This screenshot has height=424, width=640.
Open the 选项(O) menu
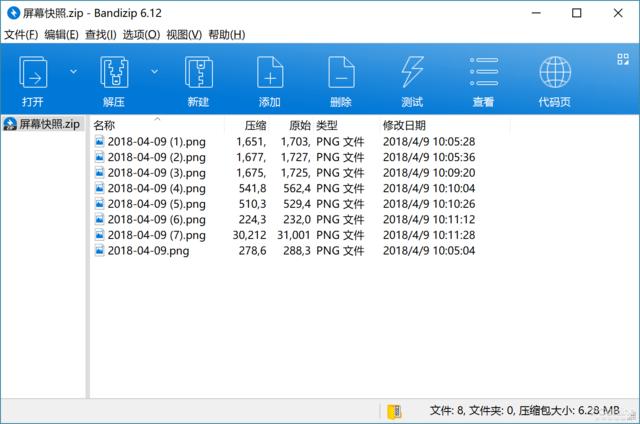pyautogui.click(x=139, y=34)
